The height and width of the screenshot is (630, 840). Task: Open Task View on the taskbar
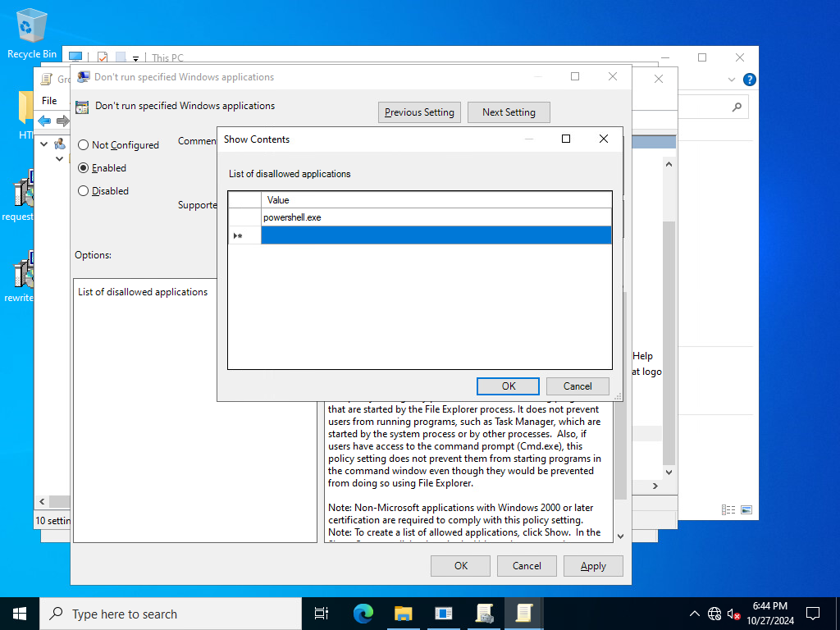click(x=322, y=614)
